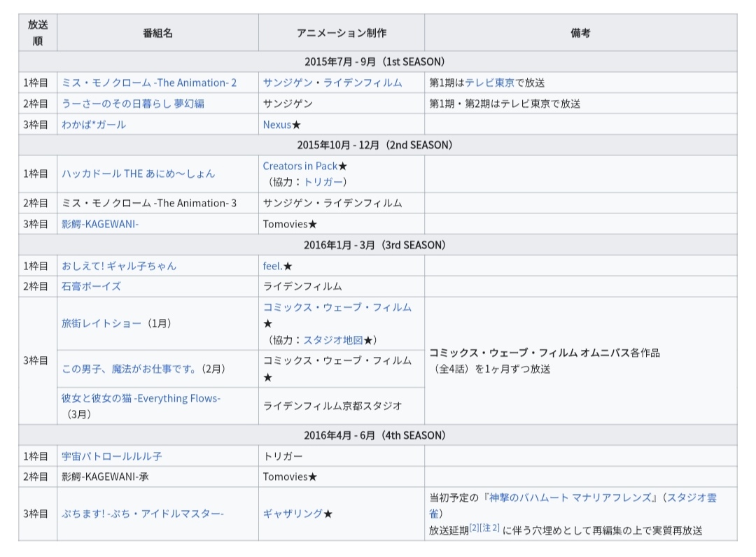Follow the テレビ東京 link in the notes column

point(490,83)
